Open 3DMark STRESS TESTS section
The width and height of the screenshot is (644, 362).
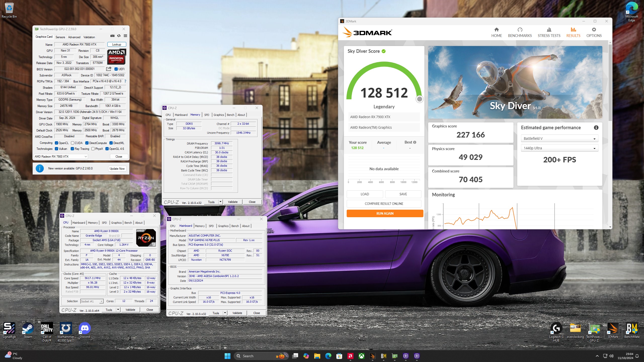(549, 32)
